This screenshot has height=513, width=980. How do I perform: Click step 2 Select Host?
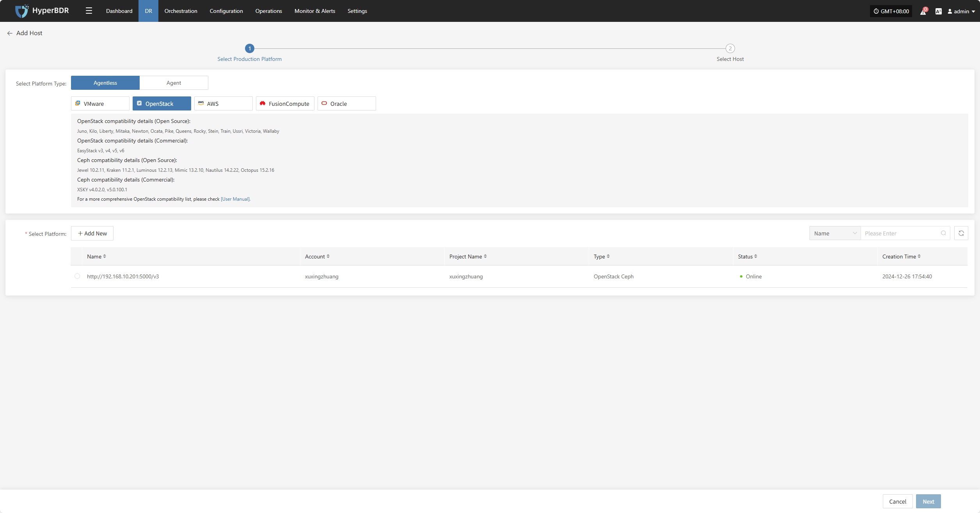pos(730,53)
